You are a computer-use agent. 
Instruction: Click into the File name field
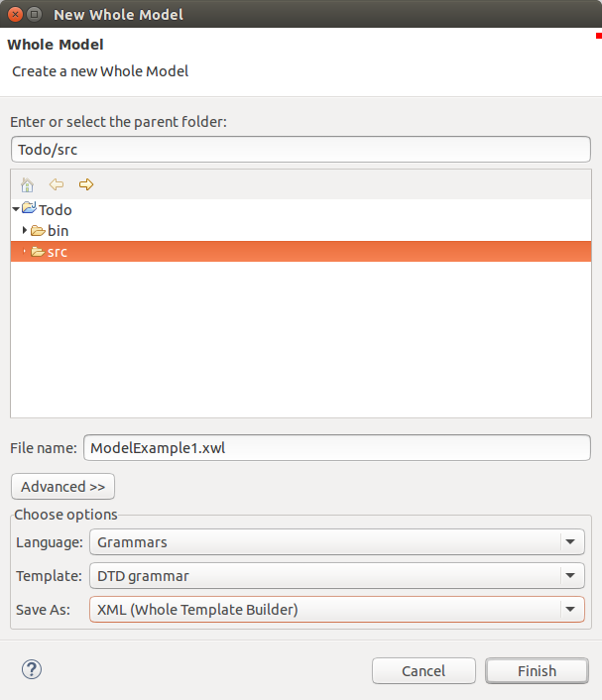click(336, 447)
